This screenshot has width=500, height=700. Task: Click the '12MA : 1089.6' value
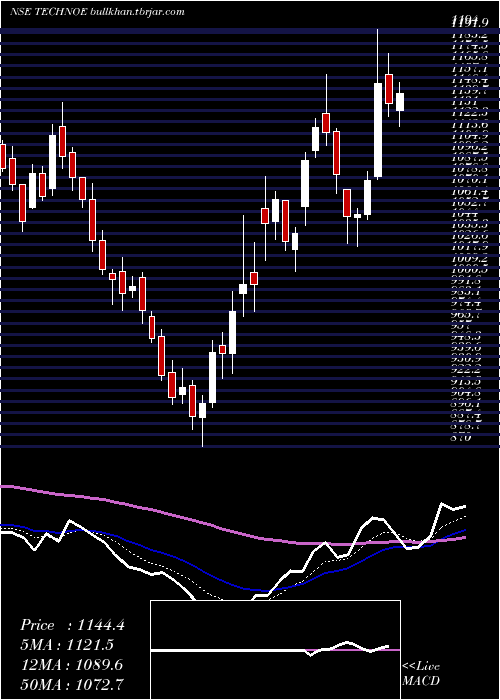[71, 664]
